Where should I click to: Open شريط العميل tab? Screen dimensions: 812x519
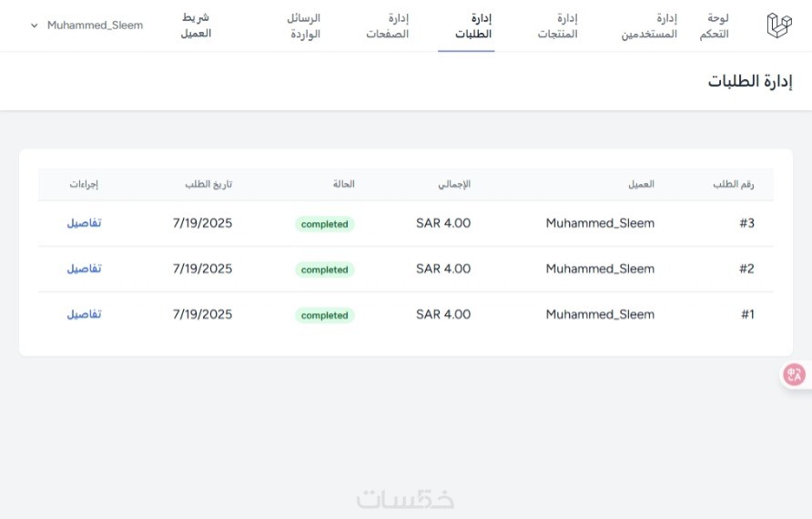196,25
